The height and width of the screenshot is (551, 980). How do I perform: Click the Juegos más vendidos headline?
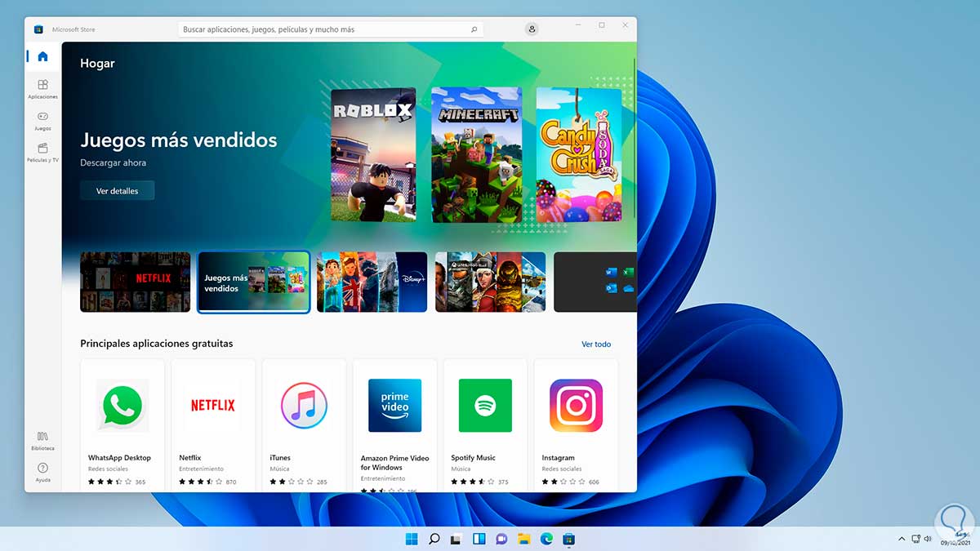179,140
